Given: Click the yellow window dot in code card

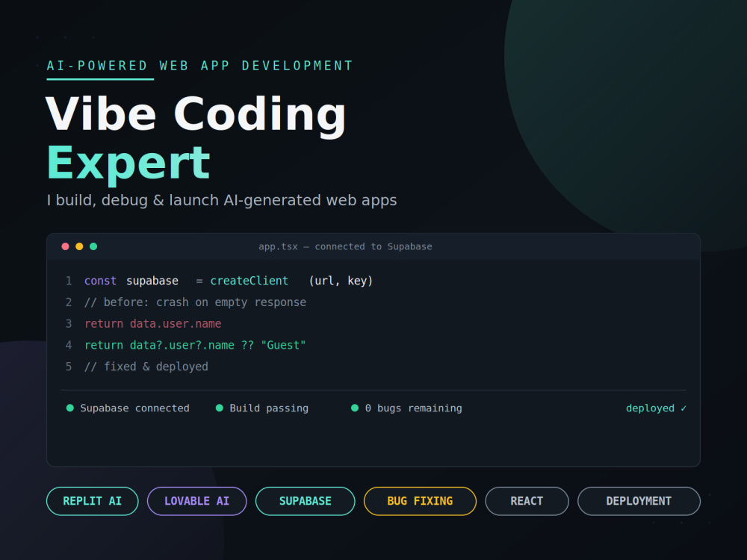Looking at the screenshot, I should 80,246.
